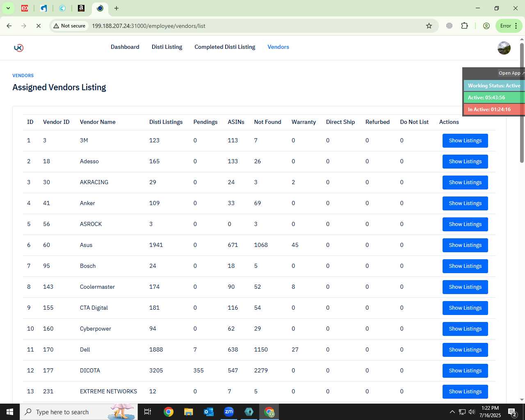525x420 pixels.
Task: Show Listings for Bosch
Action: pyautogui.click(x=465, y=266)
